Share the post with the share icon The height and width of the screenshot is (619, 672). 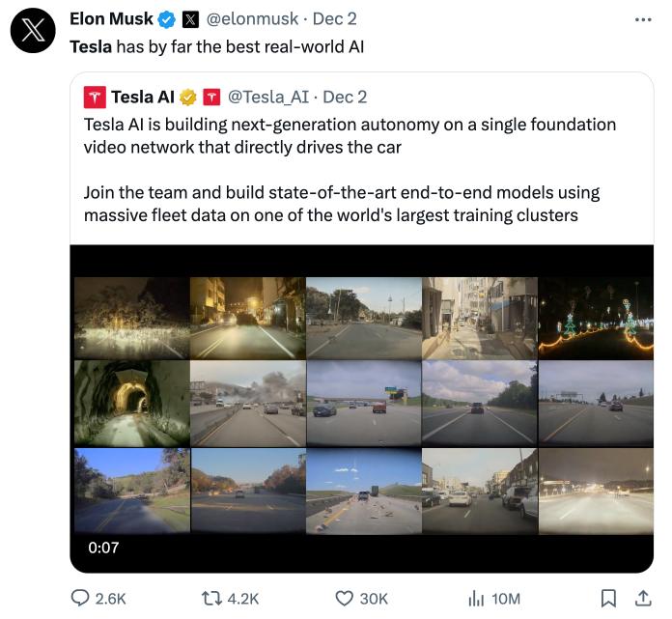(x=642, y=599)
